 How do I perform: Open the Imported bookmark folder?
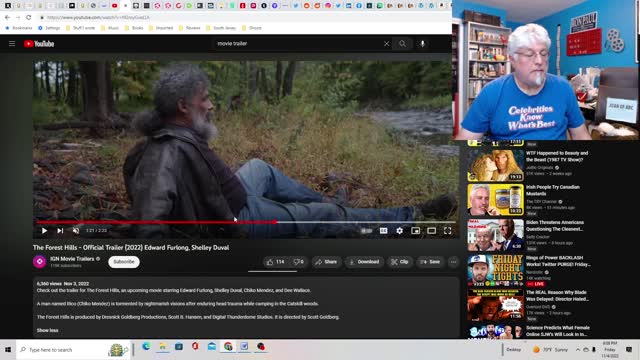click(x=161, y=28)
